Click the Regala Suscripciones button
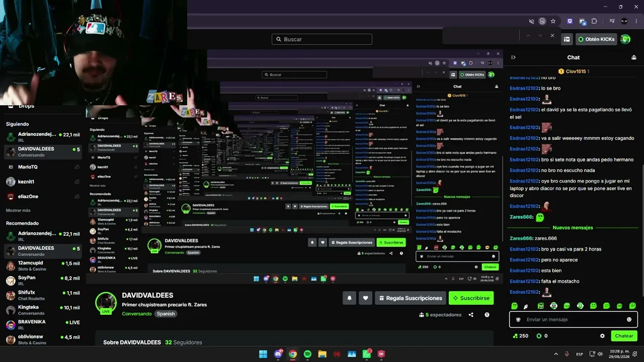 411,298
